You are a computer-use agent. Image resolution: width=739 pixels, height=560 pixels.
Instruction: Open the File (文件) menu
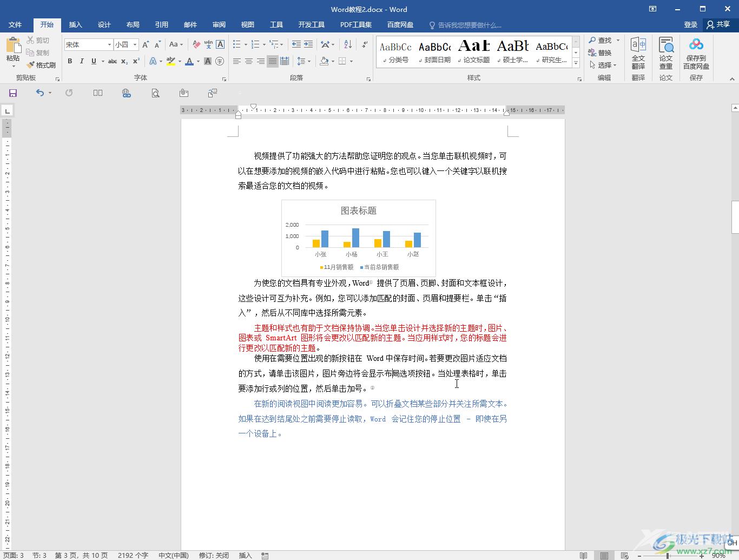pos(15,24)
